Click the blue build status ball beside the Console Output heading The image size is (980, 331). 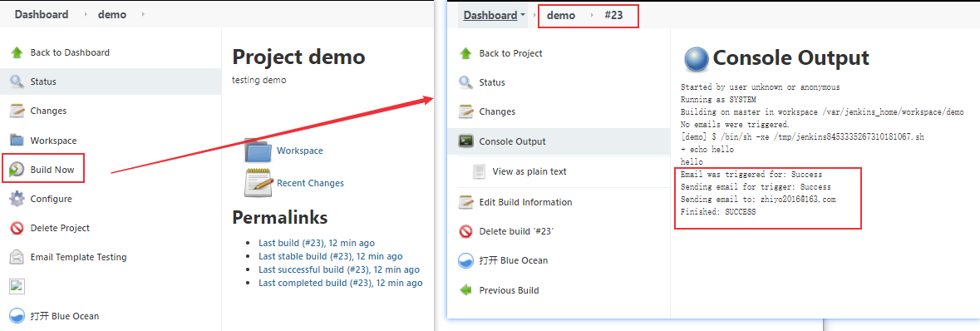697,59
